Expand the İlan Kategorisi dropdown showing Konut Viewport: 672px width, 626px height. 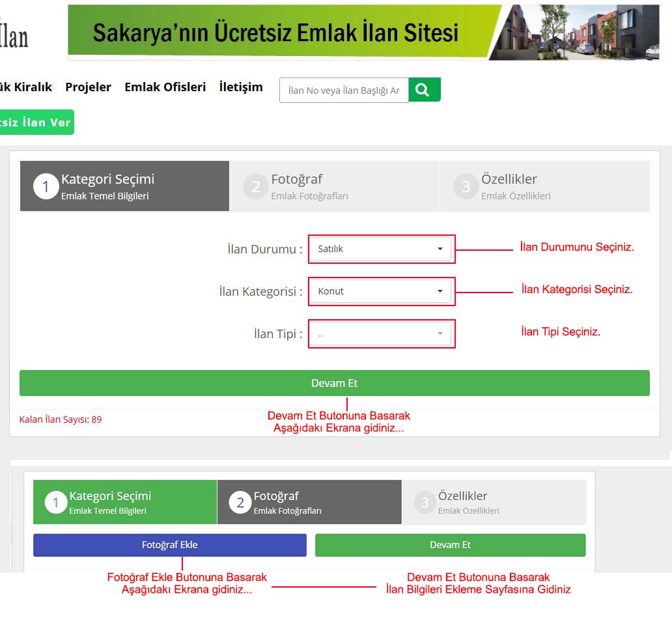pos(380,291)
